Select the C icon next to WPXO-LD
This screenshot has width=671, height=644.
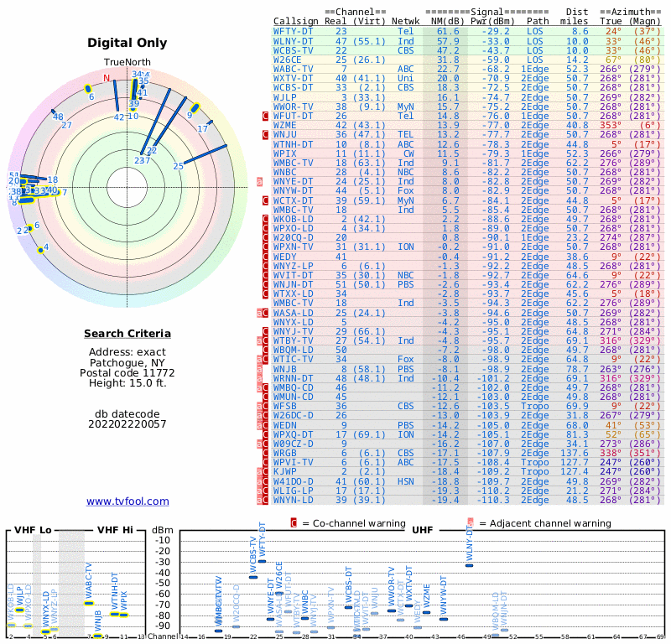coord(265,228)
